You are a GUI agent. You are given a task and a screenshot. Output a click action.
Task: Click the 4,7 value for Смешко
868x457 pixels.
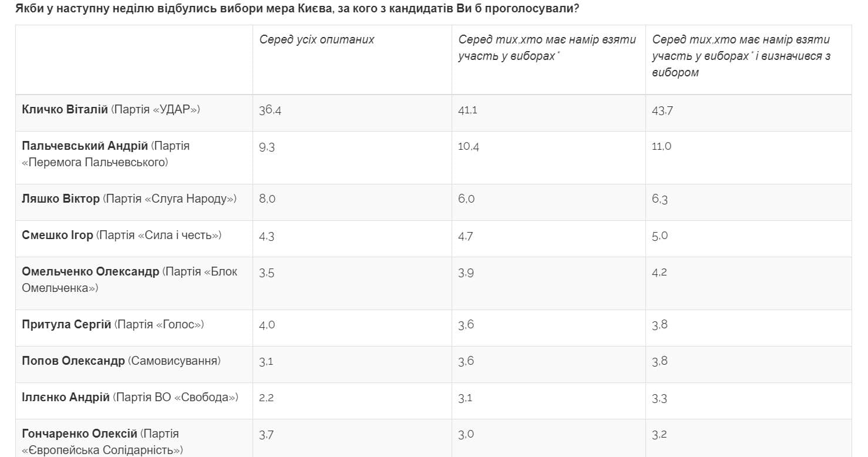click(x=466, y=236)
